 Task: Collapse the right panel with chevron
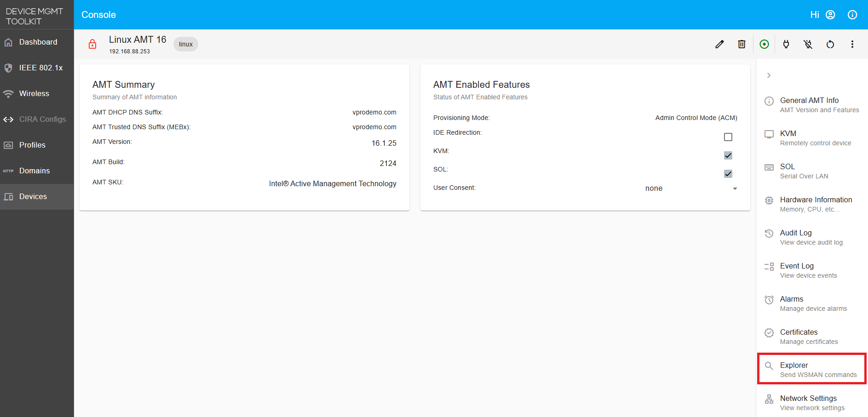[x=769, y=75]
